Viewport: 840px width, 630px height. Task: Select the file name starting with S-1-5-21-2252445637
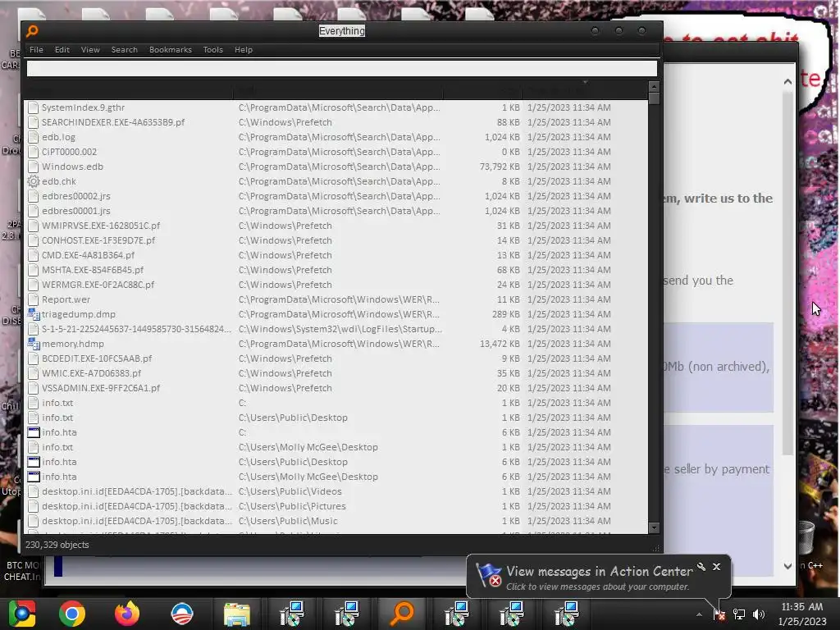pyautogui.click(x=137, y=329)
